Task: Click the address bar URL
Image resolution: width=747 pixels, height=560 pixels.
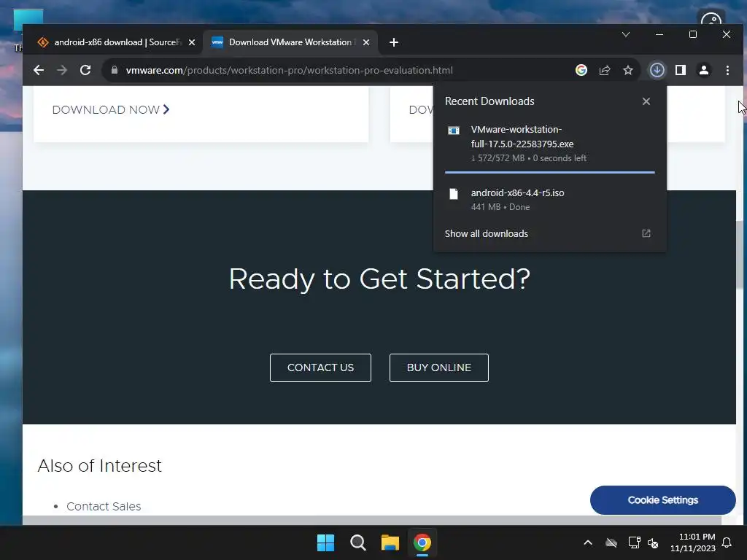Action: (289, 70)
